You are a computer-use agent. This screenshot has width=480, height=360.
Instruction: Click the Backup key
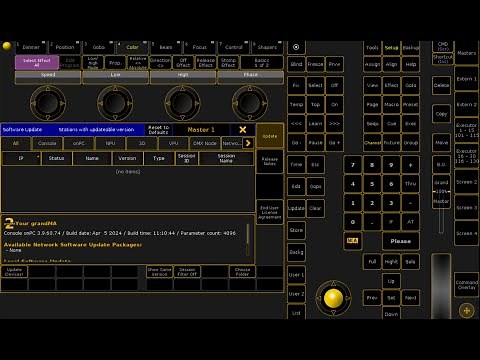tap(410, 48)
